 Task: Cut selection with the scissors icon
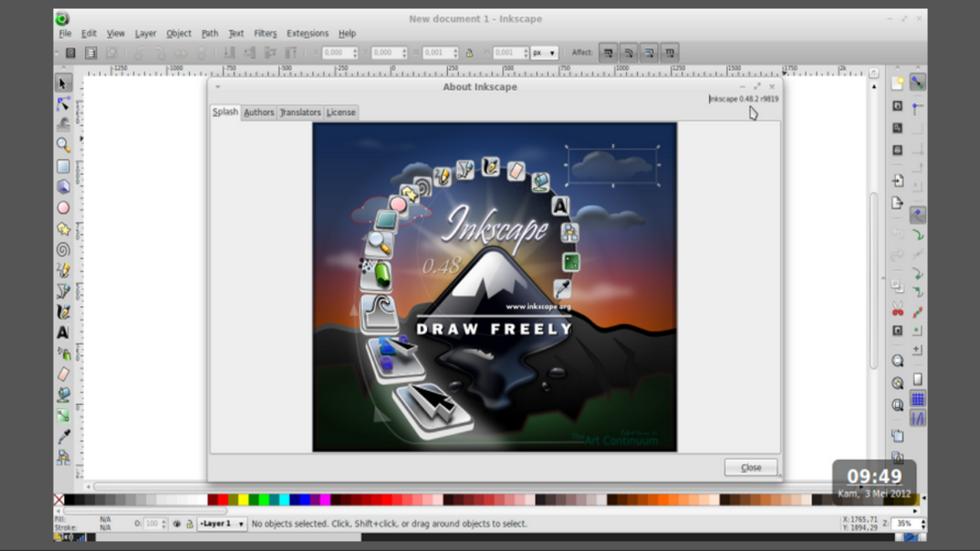coord(897,309)
